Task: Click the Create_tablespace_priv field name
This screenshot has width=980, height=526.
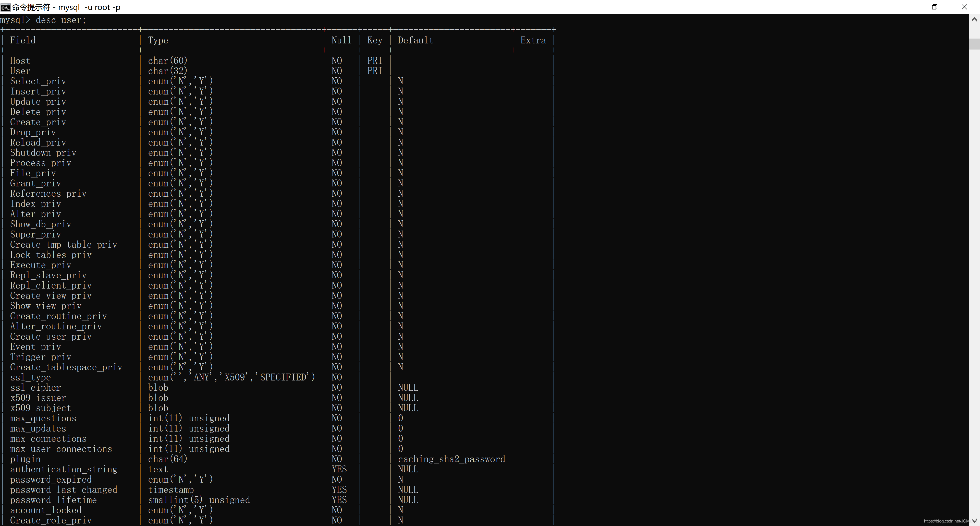Action: (66, 367)
